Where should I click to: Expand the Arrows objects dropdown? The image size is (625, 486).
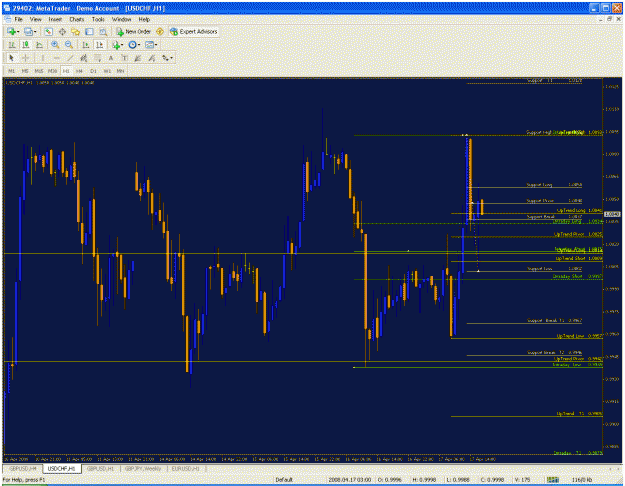pos(172,58)
